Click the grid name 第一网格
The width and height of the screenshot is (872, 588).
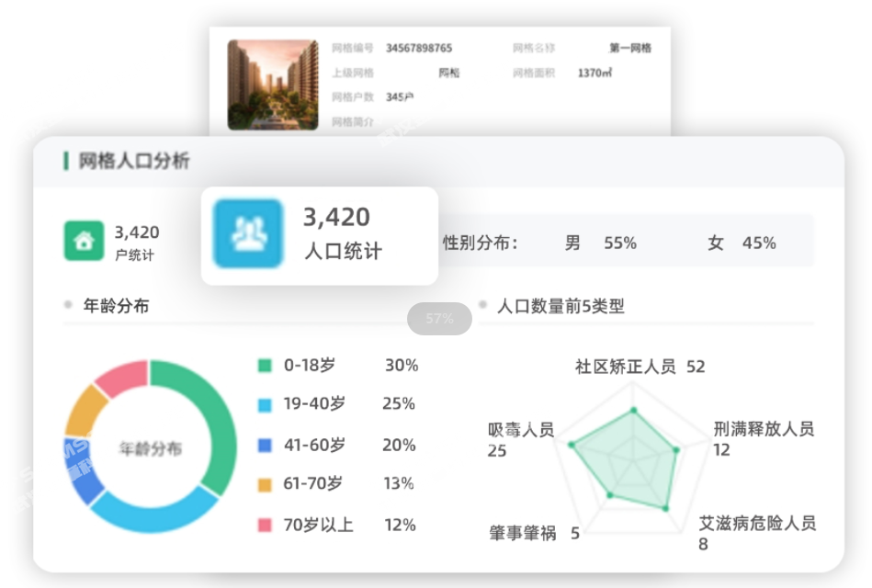click(x=630, y=48)
